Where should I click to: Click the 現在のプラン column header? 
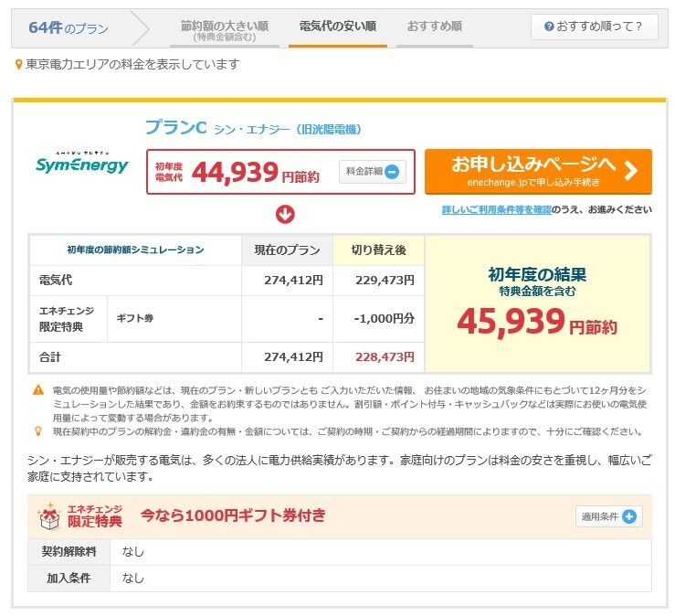click(287, 250)
